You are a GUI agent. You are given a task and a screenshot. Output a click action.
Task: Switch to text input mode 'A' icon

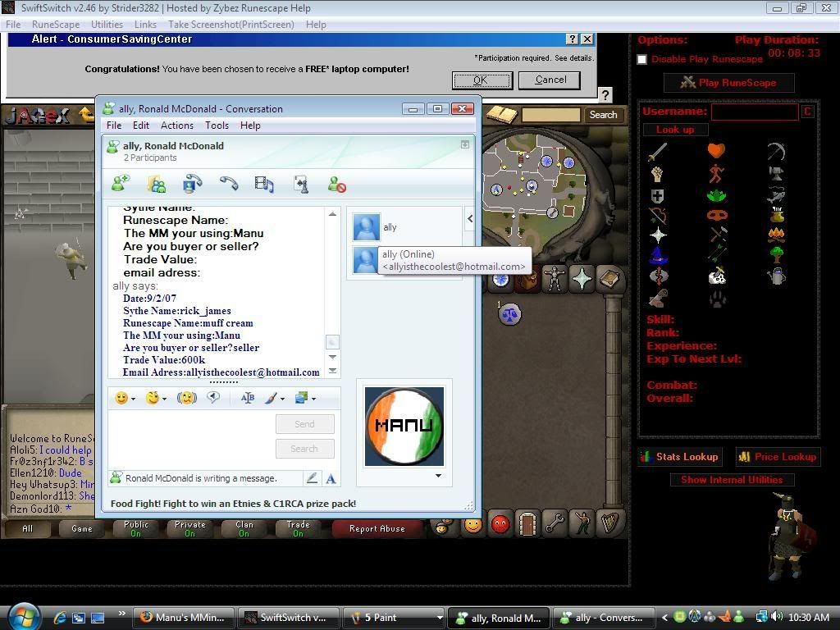pos(331,478)
